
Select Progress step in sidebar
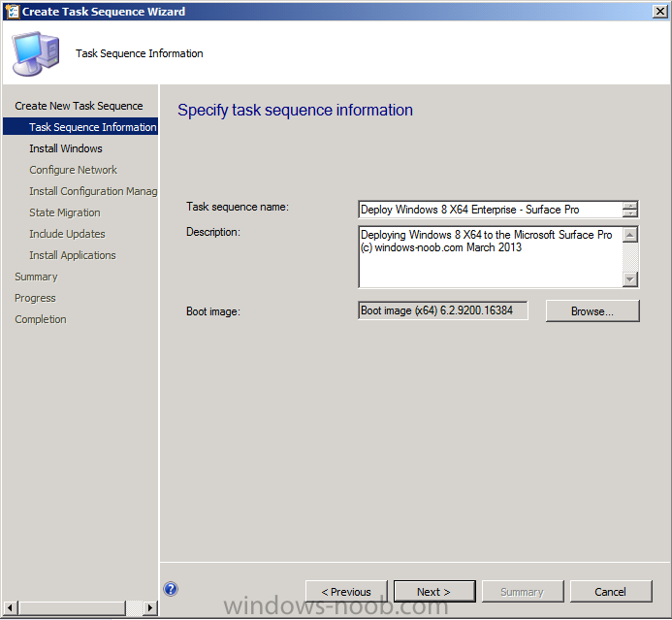35,298
